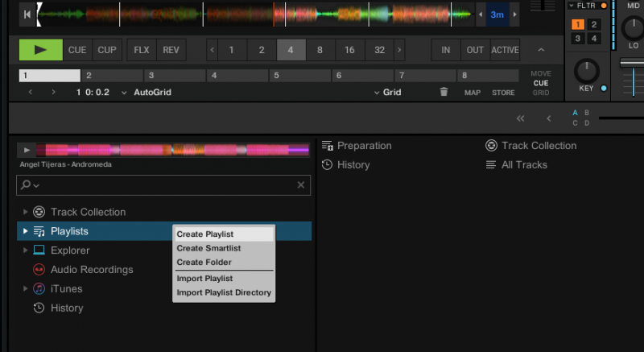The width and height of the screenshot is (644, 352).
Task: Toggle the blue key lock indicator
Action: pos(603,89)
